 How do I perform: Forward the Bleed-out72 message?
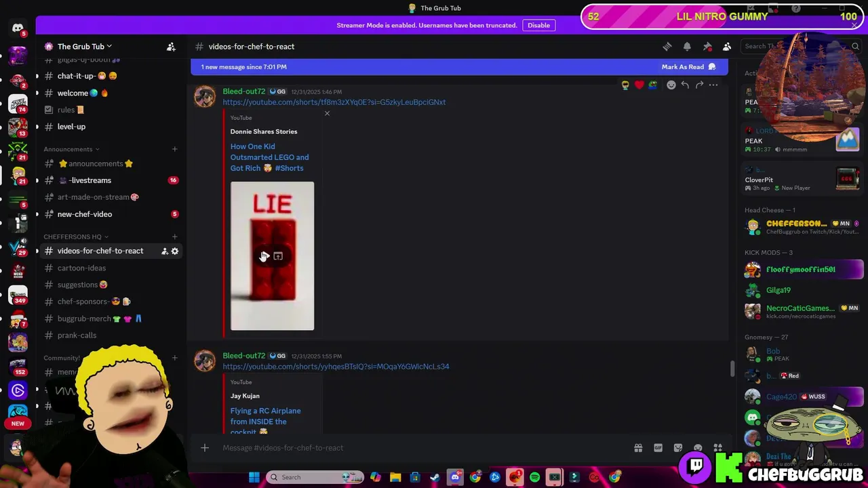tap(699, 85)
